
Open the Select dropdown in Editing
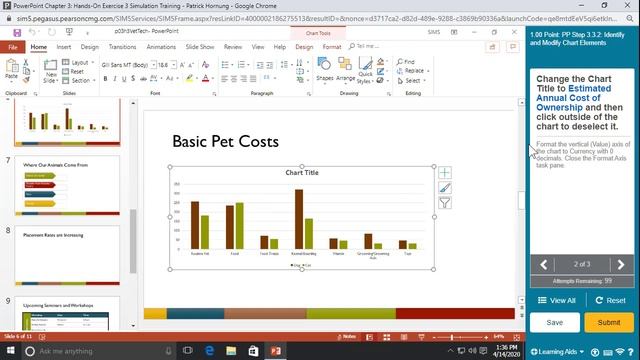pyautogui.click(x=411, y=81)
